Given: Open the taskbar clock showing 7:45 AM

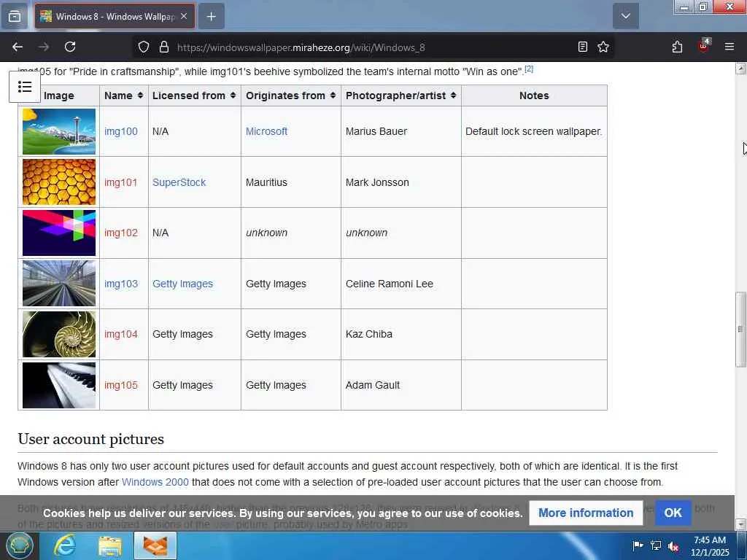Looking at the screenshot, I should [x=710, y=546].
